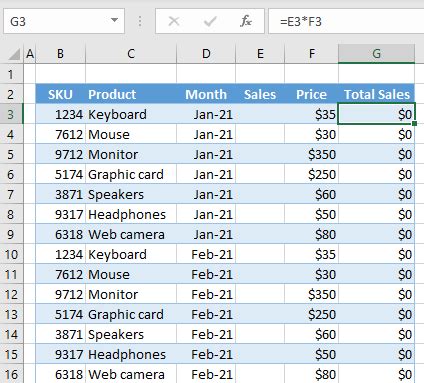Select Speakers in row 7

pos(131,194)
